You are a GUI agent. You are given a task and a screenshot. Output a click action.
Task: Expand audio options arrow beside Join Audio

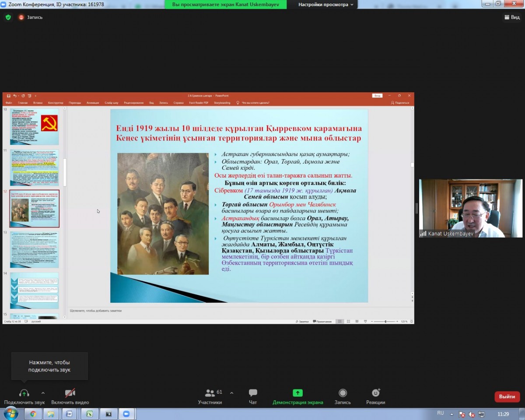point(43,393)
